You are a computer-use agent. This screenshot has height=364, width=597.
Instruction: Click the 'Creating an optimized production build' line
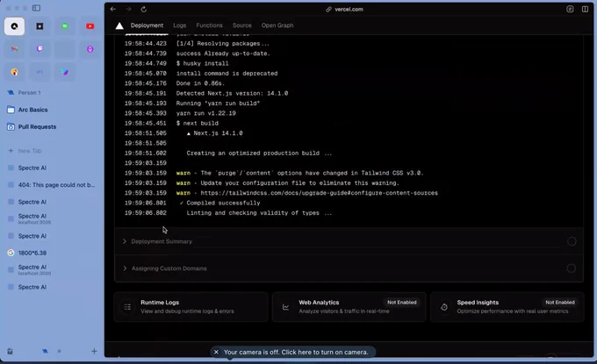(259, 153)
